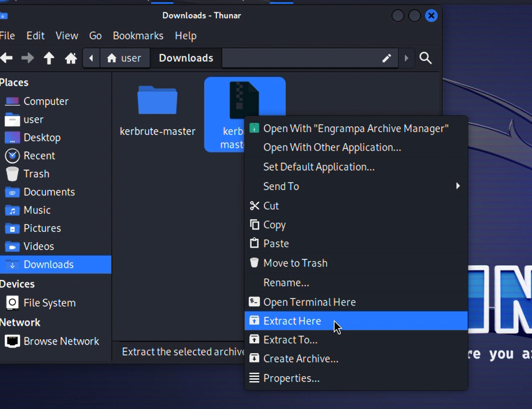Open File System under Devices
Viewport: 532px width, 409px height.
56,303
